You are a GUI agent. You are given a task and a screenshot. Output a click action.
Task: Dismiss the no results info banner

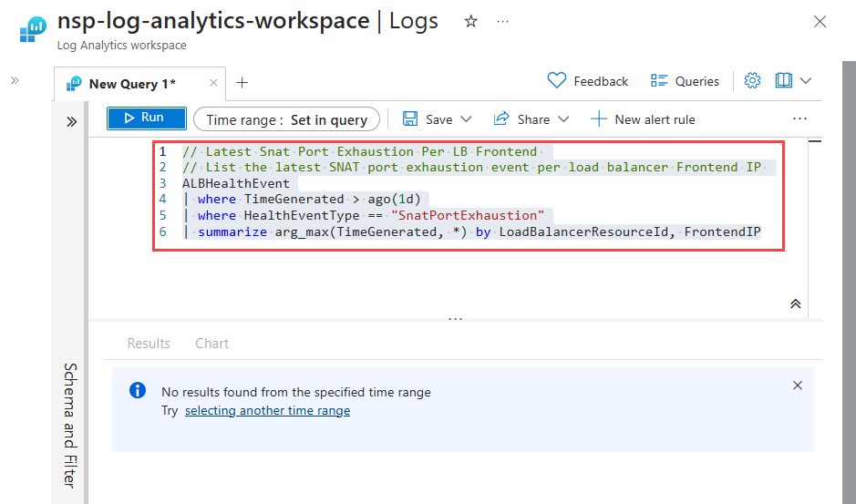[798, 386]
